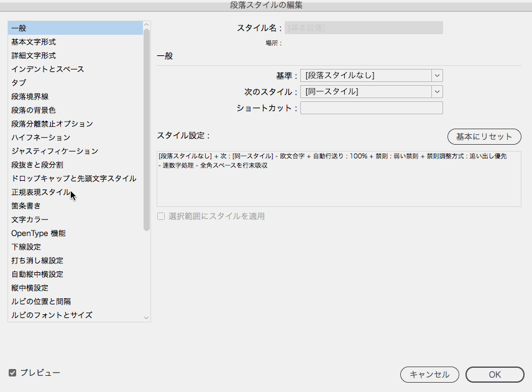Viewport: 532px width, 392px height.
Task: Select the 一般 category
Action: tap(75, 28)
